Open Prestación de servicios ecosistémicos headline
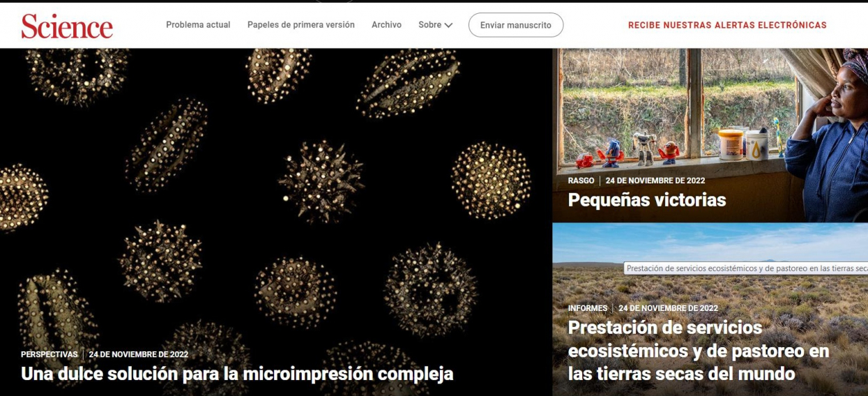 [699, 350]
